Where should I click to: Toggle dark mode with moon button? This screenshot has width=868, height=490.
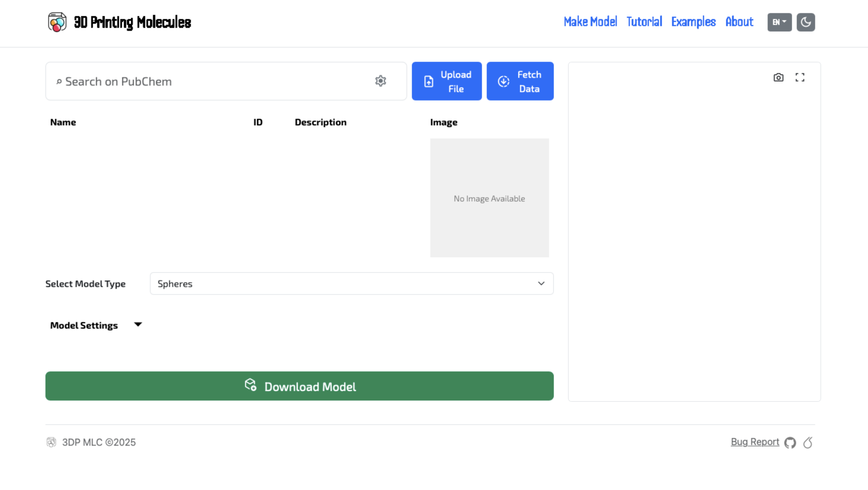[806, 22]
